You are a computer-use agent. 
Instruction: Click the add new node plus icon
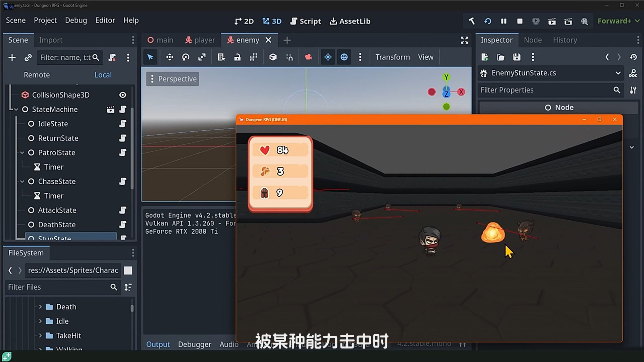12,58
